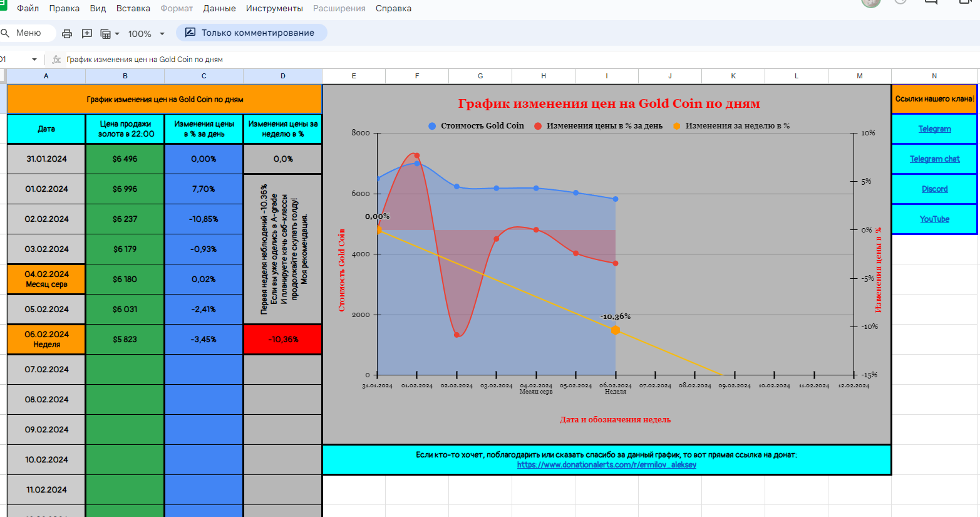Open comment history speech bubble icon
The image size is (980, 517).
931,2
